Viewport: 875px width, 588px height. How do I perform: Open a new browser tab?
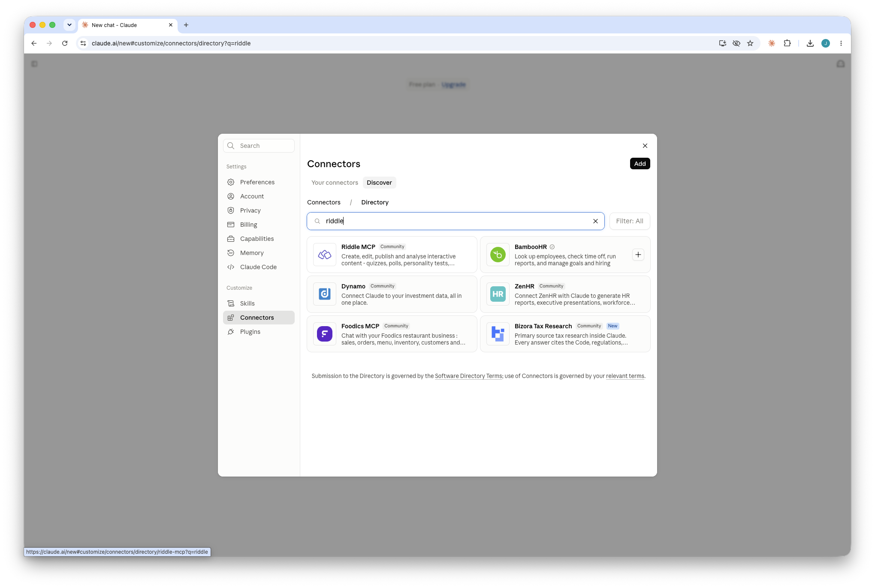pos(186,25)
